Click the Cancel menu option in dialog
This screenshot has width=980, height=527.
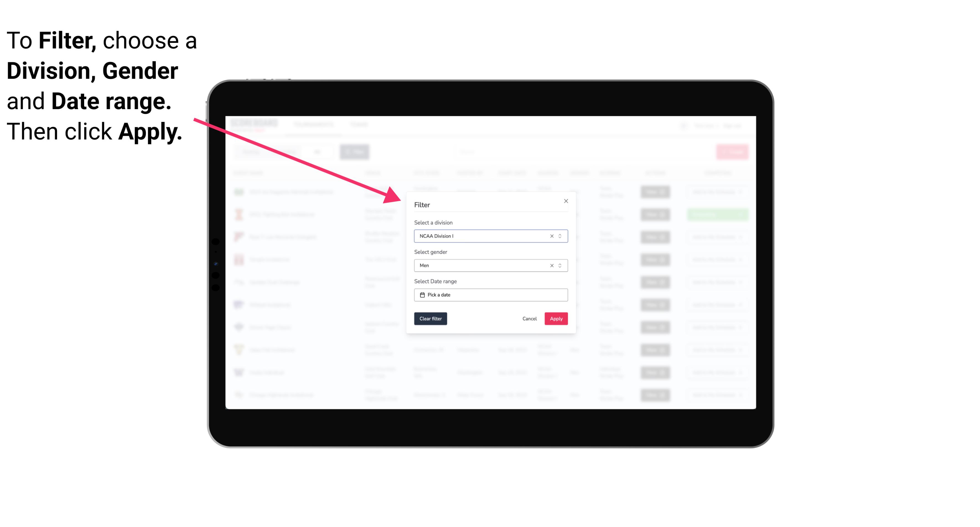point(530,319)
